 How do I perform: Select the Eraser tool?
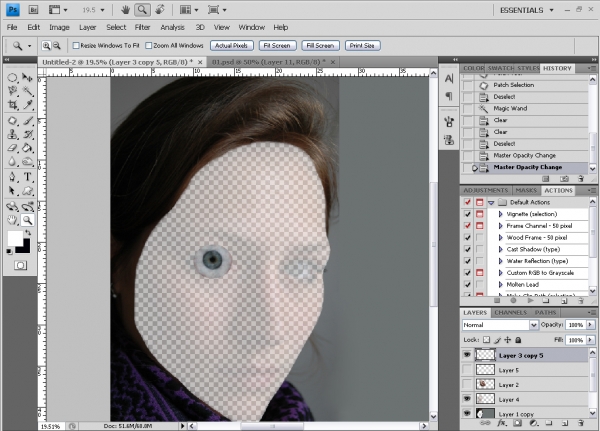[12, 148]
